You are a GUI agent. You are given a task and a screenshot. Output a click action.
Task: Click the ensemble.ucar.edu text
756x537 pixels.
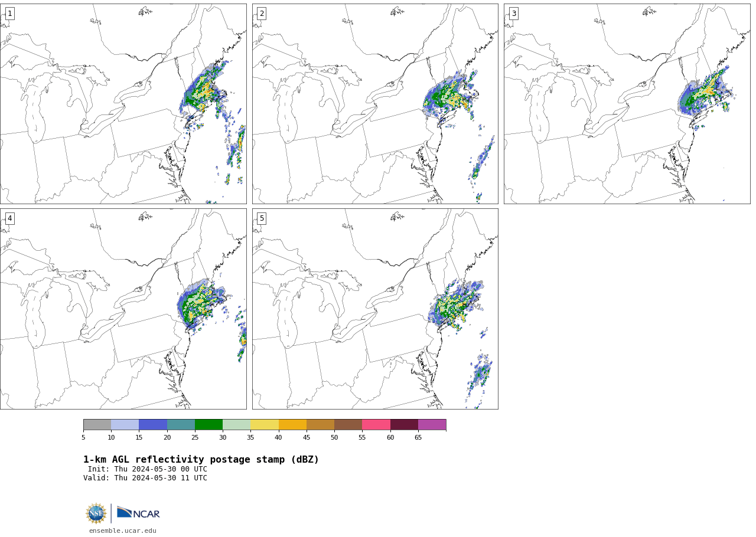tap(123, 531)
